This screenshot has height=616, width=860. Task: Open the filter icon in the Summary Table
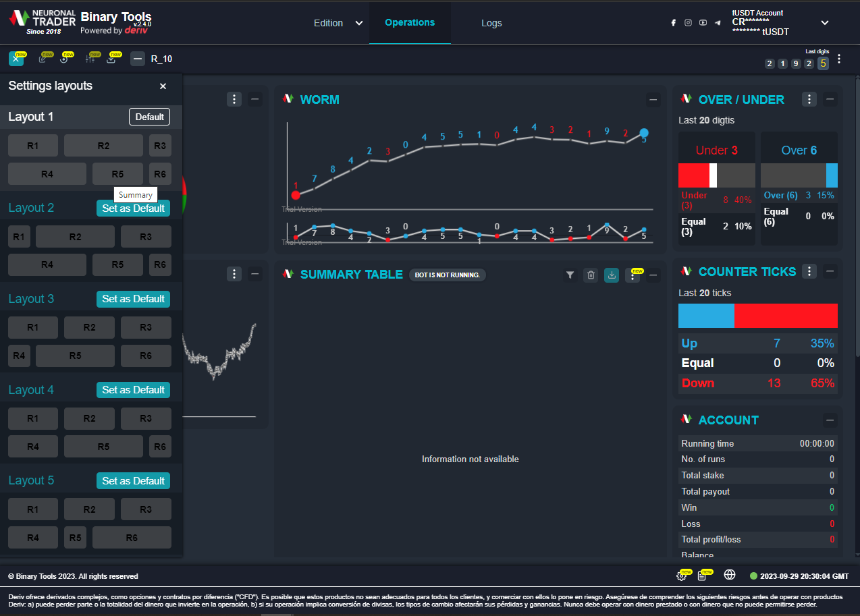pyautogui.click(x=570, y=275)
